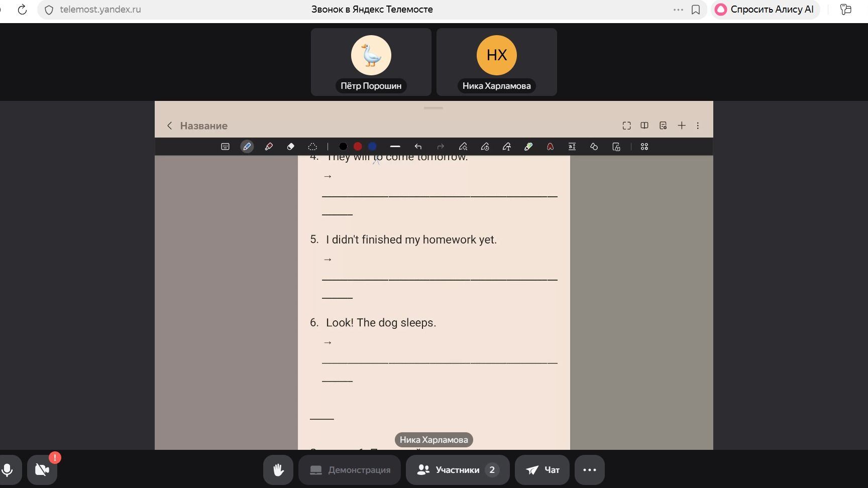Viewport: 868px width, 488px height.
Task: Go back with arrow beside Название
Action: (169, 126)
